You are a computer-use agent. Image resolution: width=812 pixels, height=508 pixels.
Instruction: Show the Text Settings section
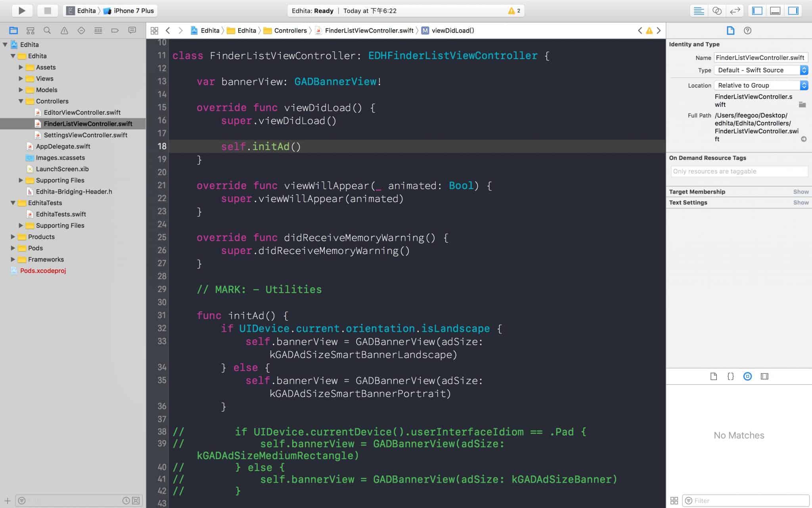[x=801, y=202]
